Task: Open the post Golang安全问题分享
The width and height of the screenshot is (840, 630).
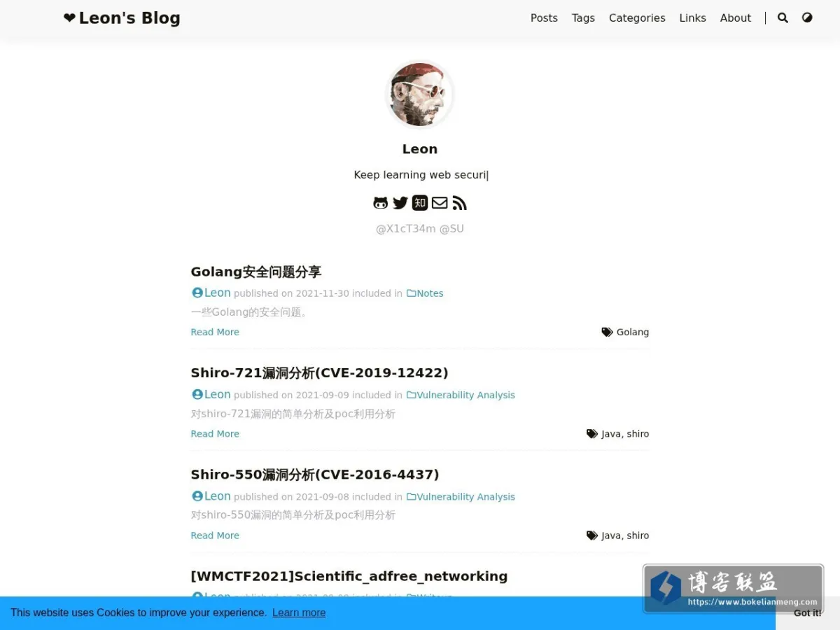Action: pos(256,272)
